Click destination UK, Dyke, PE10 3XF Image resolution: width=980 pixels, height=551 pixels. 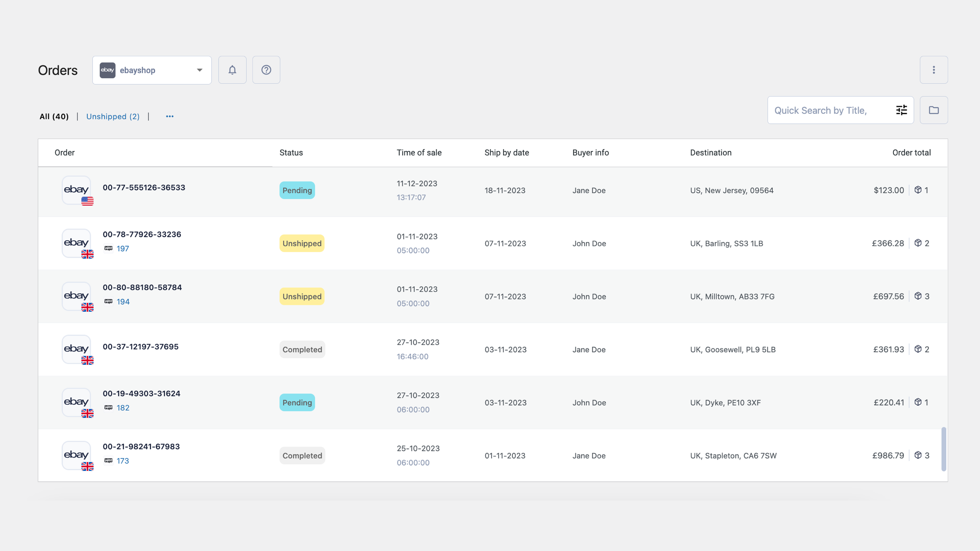pos(725,403)
